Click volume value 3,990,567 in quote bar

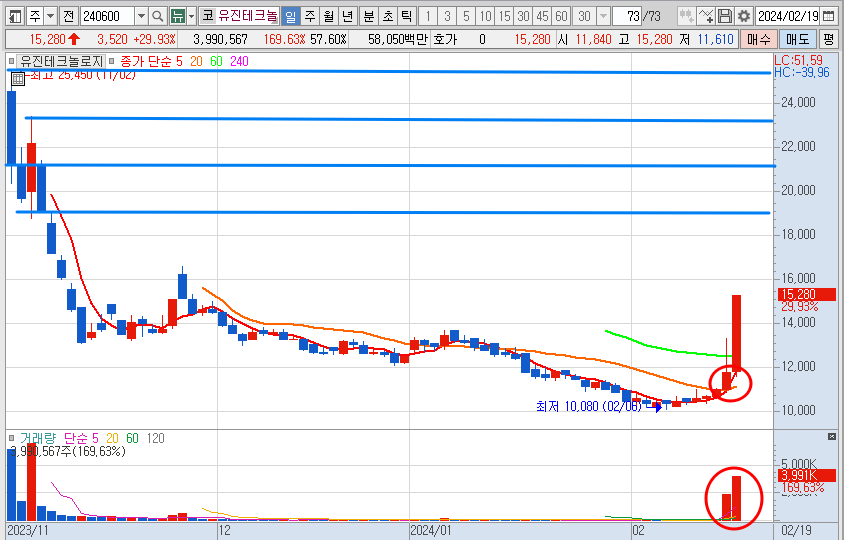pyautogui.click(x=220, y=39)
